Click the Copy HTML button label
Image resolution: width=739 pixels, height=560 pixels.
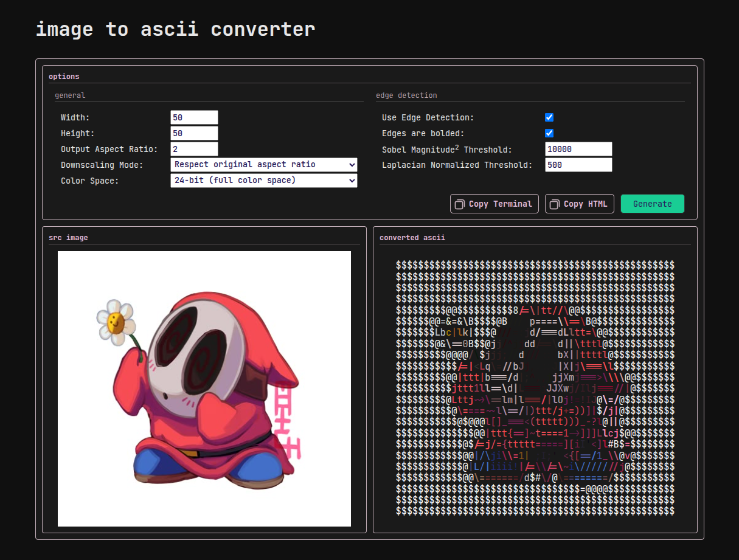click(x=585, y=204)
